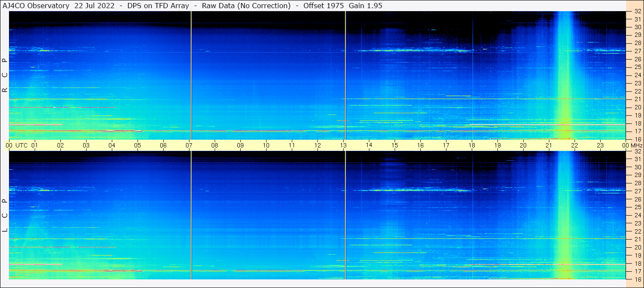Click the vertical 'L C P' panel label
644x288 pixels.
point(5,216)
